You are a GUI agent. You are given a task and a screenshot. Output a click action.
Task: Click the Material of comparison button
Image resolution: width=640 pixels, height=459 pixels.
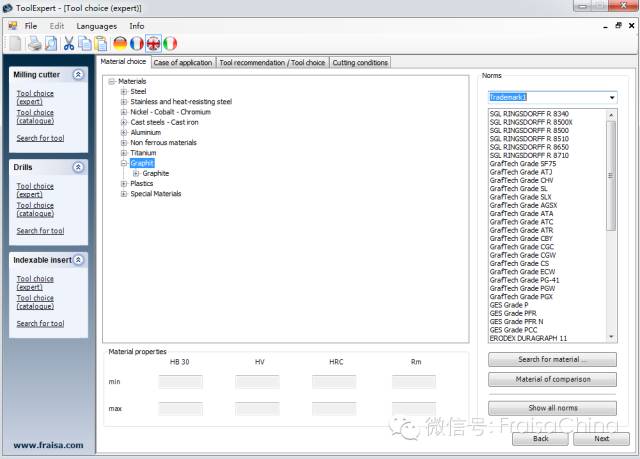pos(552,379)
